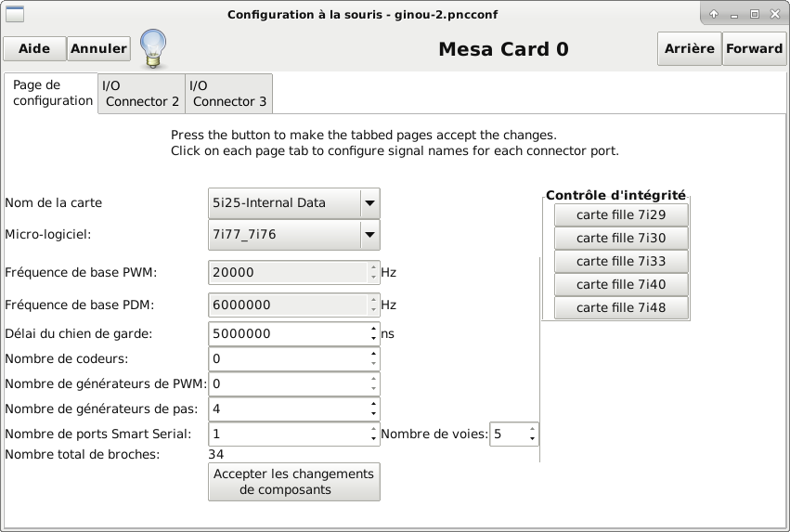Viewport: 790px width, 532px height.
Task: Select the Page de configuration tab
Action: (51, 93)
